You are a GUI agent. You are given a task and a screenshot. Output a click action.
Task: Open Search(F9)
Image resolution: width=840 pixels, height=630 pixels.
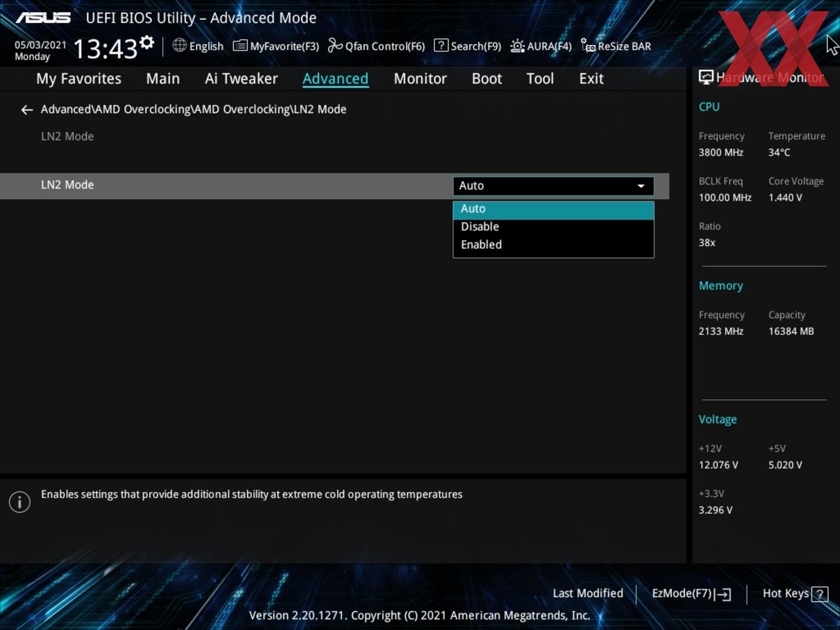click(468, 46)
